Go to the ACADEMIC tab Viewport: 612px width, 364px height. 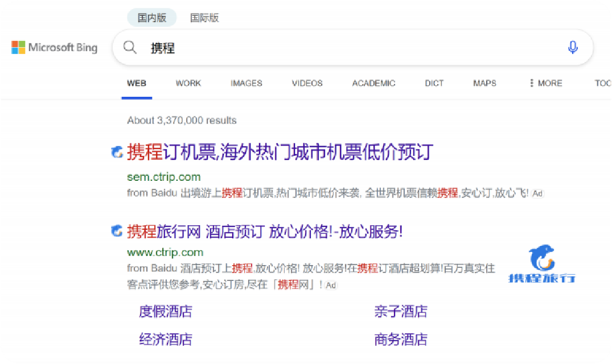tap(373, 83)
